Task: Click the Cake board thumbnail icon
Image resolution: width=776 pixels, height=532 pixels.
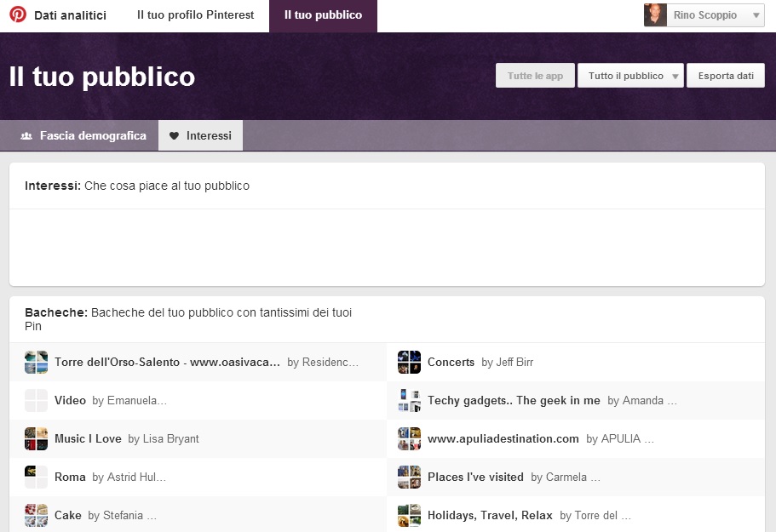Action: point(36,516)
